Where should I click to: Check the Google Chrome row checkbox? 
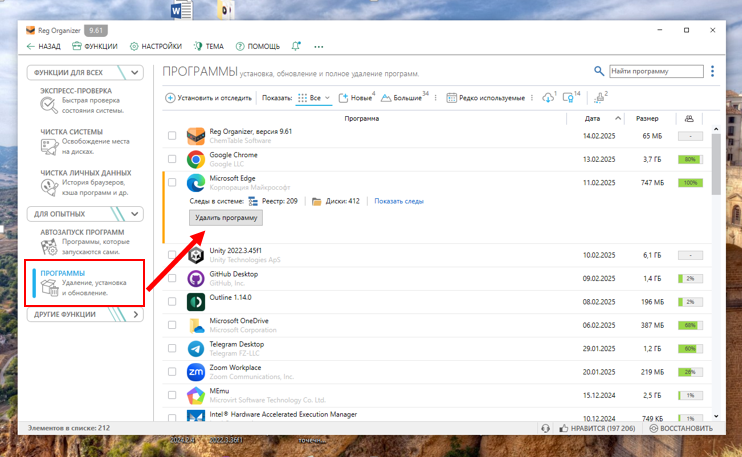[172, 159]
